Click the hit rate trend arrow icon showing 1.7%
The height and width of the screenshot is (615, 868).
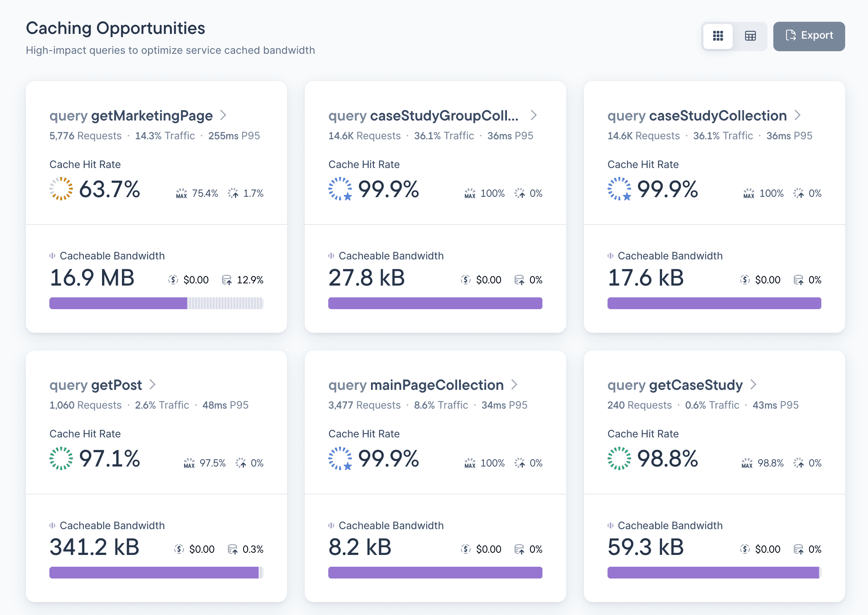[234, 193]
